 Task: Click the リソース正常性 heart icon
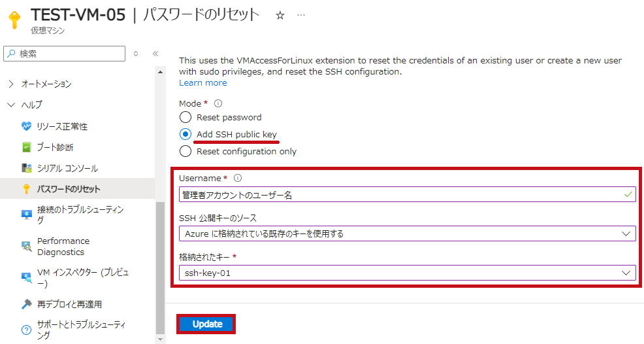click(x=26, y=126)
